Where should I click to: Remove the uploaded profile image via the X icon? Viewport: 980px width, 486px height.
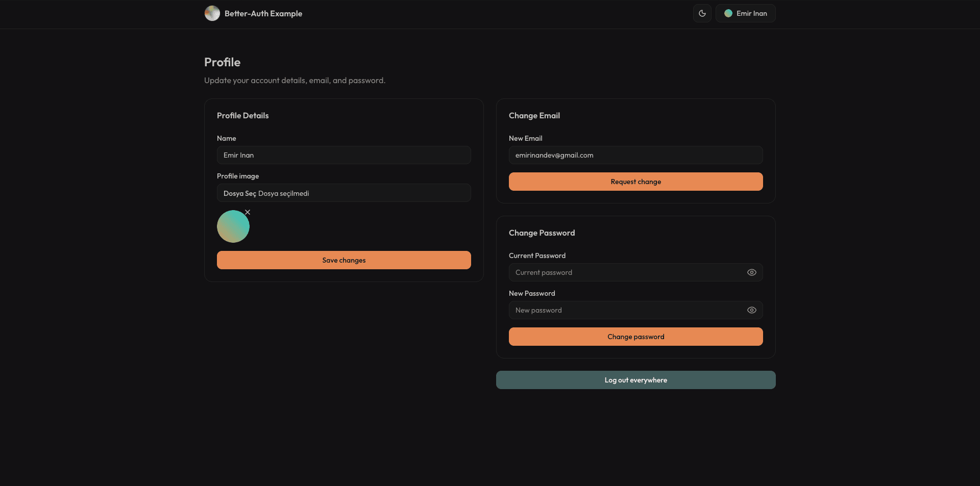[x=247, y=212]
